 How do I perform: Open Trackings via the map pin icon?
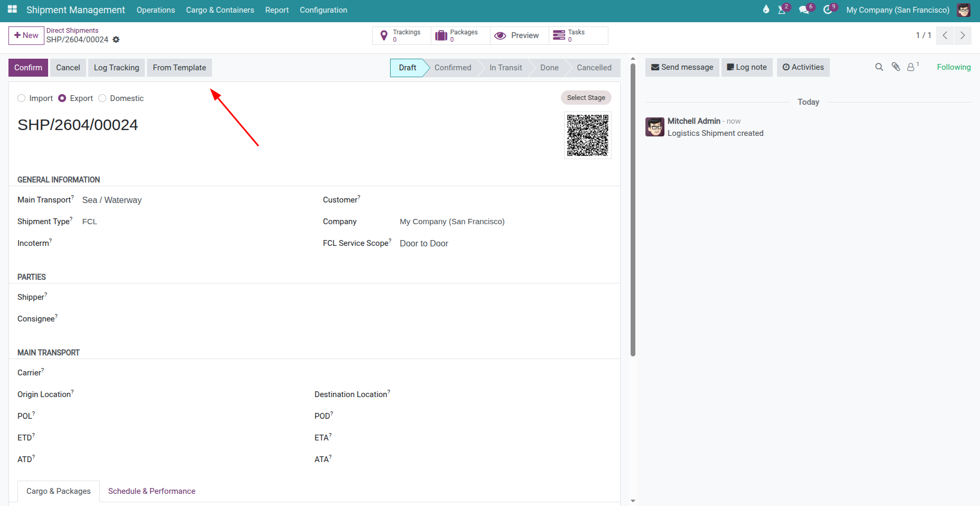[x=384, y=35]
